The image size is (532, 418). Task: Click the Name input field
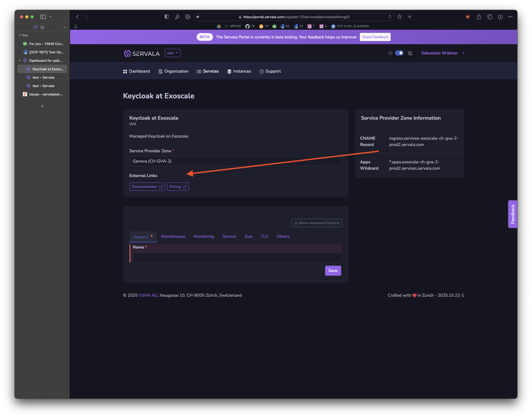237,258
